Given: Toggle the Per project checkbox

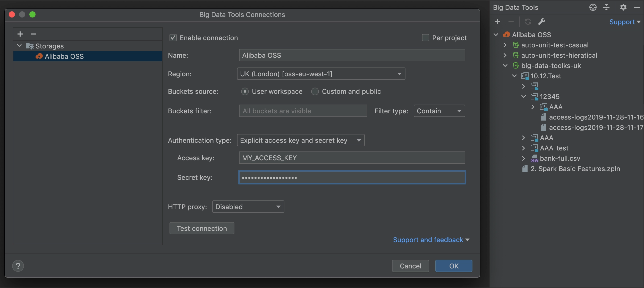Looking at the screenshot, I should pos(426,38).
